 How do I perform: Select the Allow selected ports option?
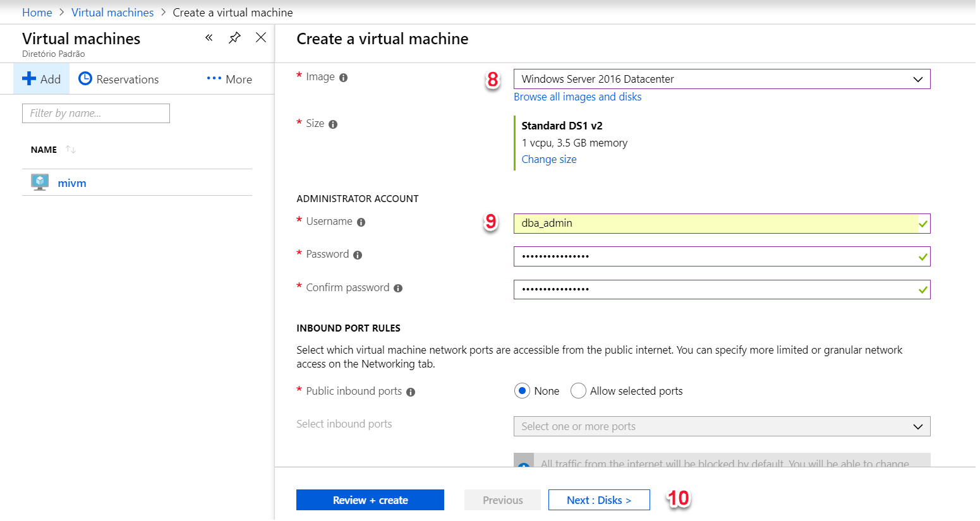coord(578,391)
